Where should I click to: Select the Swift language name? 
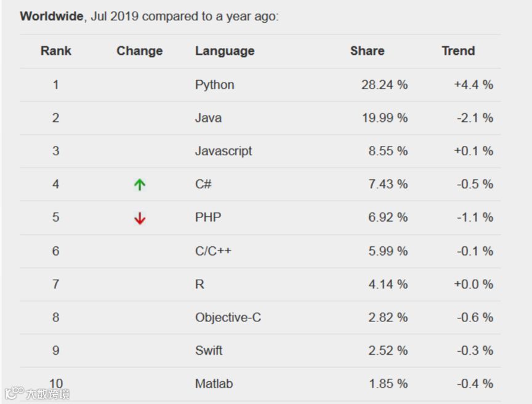tap(209, 350)
